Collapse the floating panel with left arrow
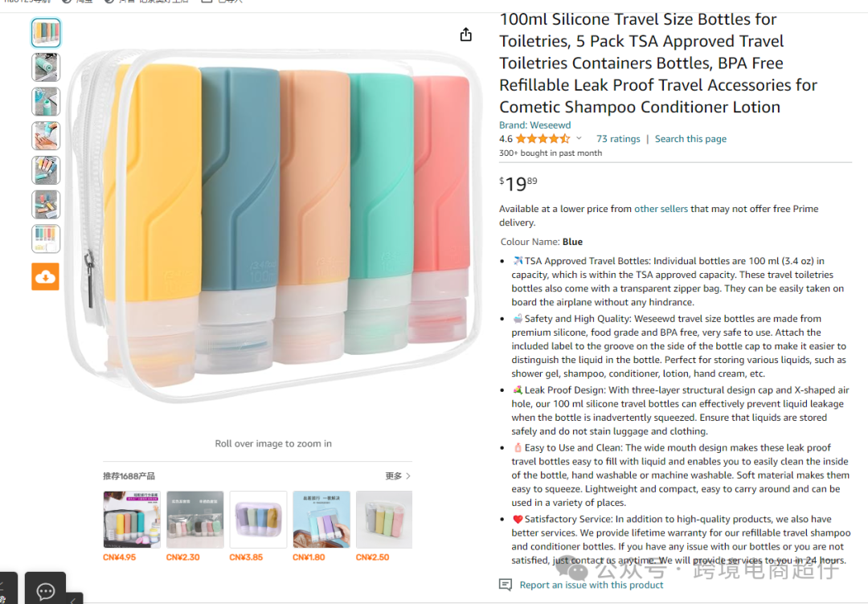Screen dimensions: 868x604 tap(72, 598)
